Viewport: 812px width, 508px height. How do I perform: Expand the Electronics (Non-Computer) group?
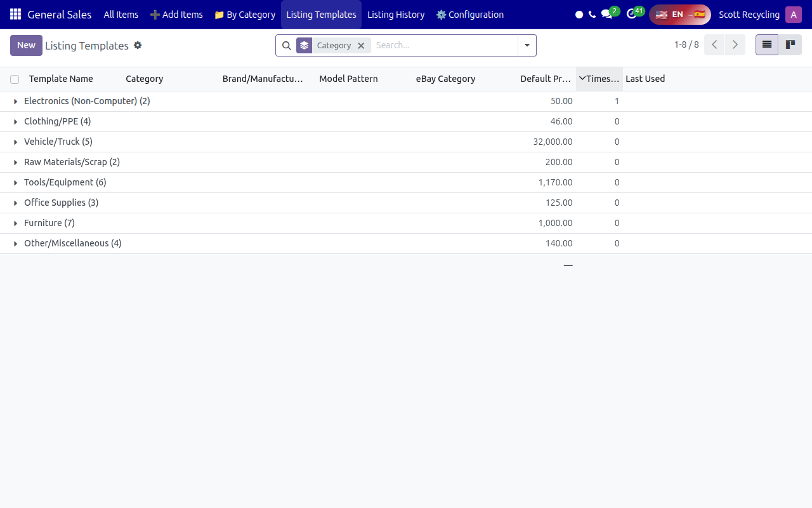(406, 101)
